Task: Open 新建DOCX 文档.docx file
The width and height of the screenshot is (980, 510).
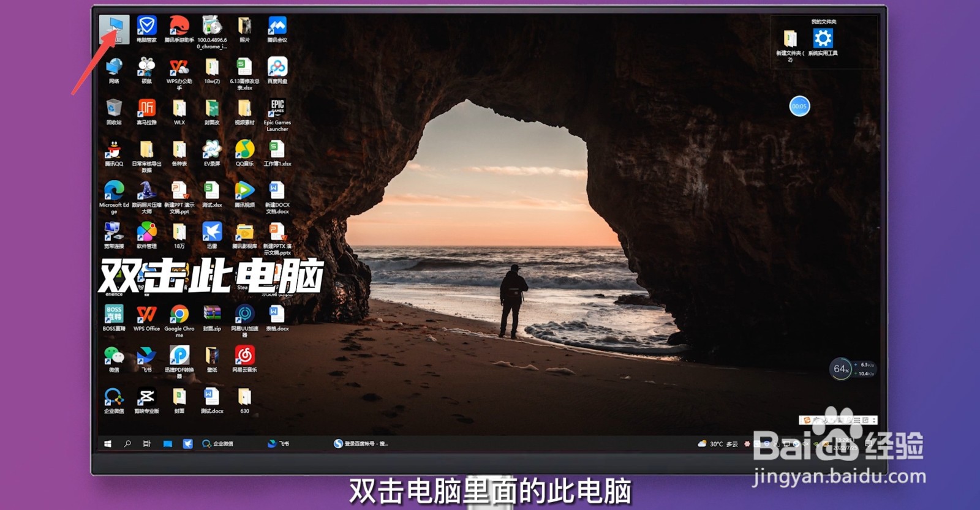Action: (x=277, y=197)
